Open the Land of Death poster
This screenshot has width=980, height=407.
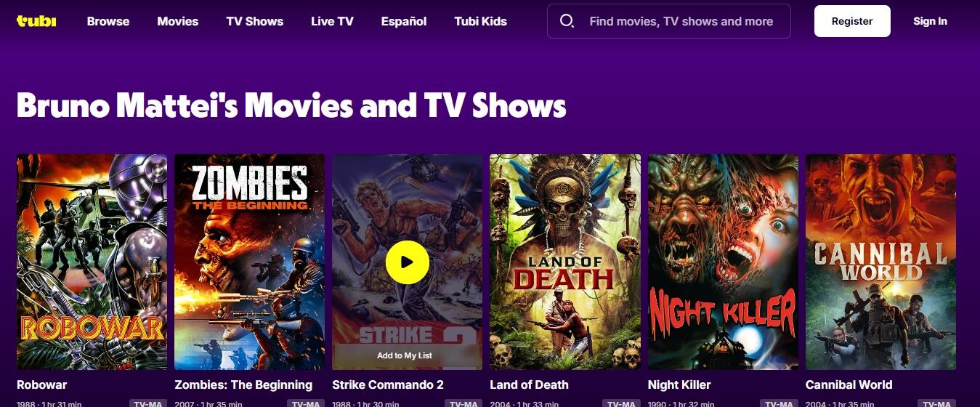pos(565,262)
